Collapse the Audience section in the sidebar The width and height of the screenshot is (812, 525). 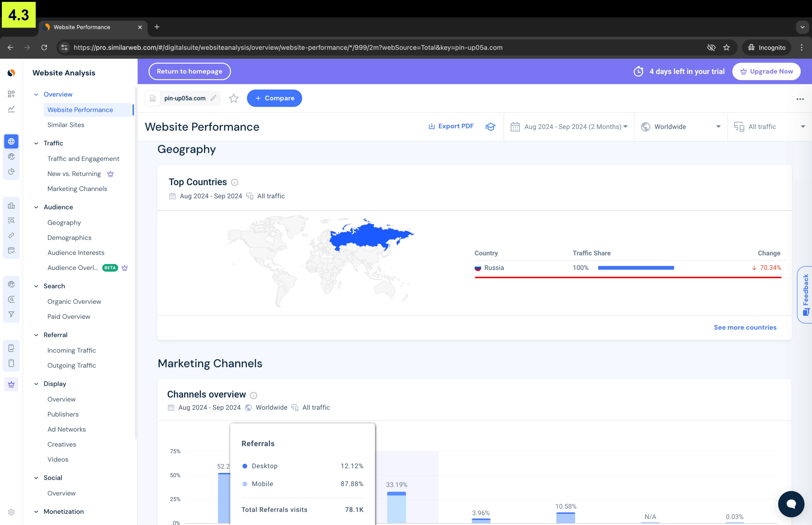click(x=36, y=207)
